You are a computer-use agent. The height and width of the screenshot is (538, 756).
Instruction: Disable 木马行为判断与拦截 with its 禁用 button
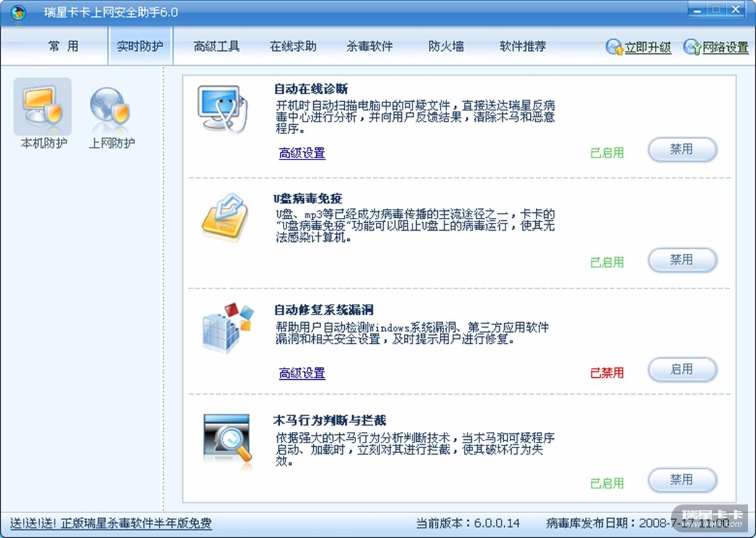coord(682,480)
